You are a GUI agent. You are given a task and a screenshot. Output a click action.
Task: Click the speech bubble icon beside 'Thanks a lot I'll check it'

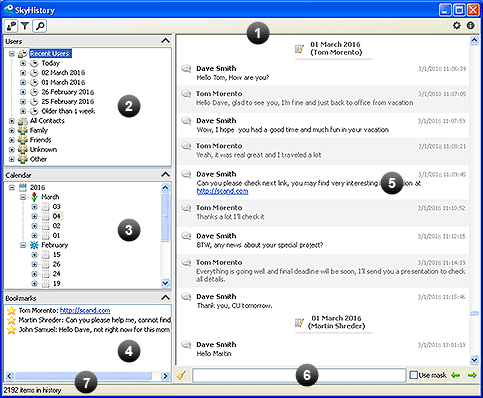tap(186, 208)
